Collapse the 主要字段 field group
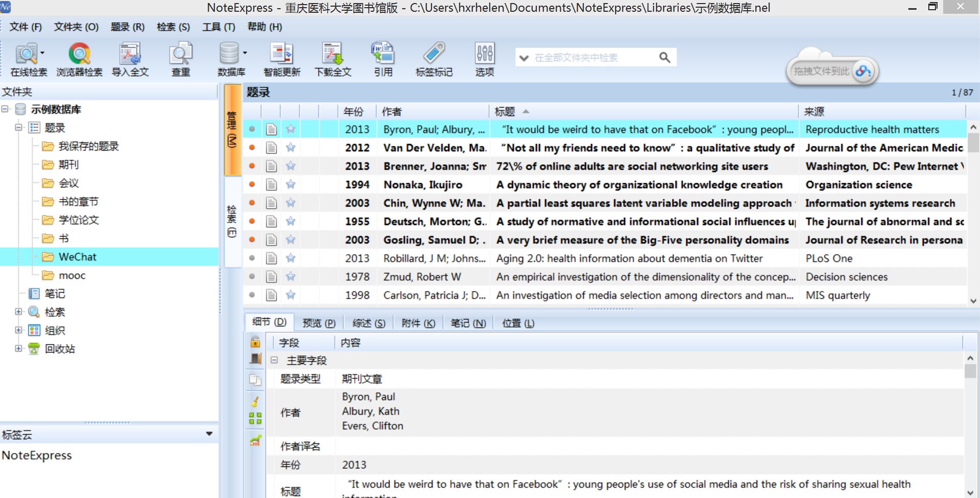This screenshot has height=498, width=980. (274, 360)
